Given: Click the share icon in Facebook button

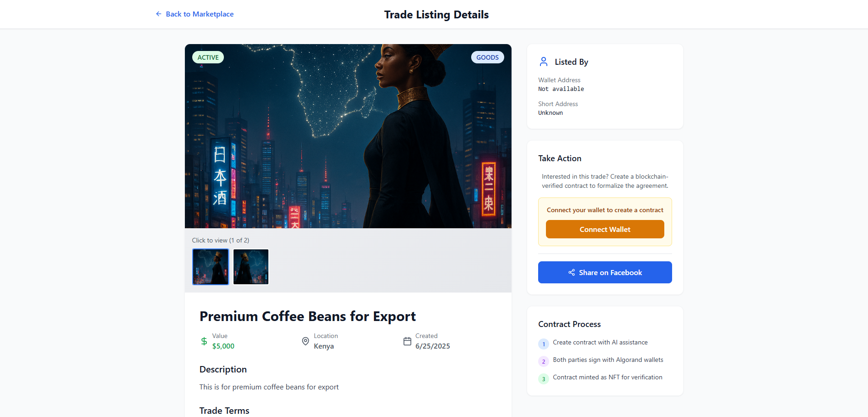Looking at the screenshot, I should [572, 272].
